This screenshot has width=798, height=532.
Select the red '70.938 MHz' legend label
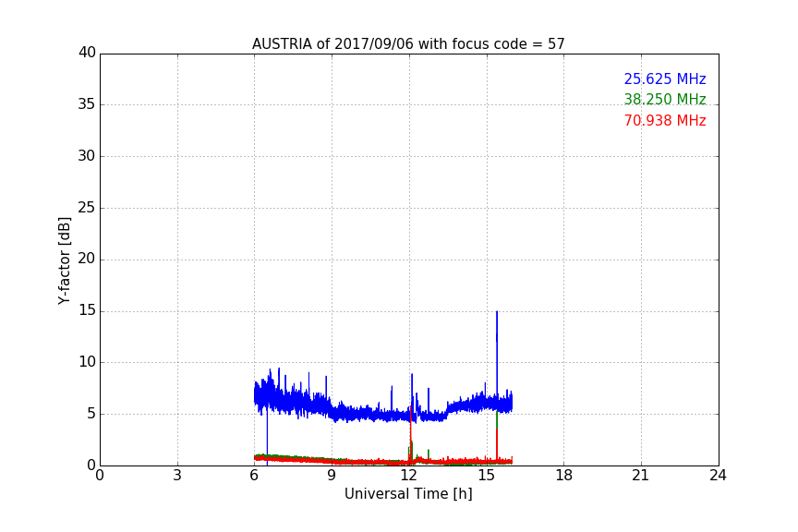(665, 121)
